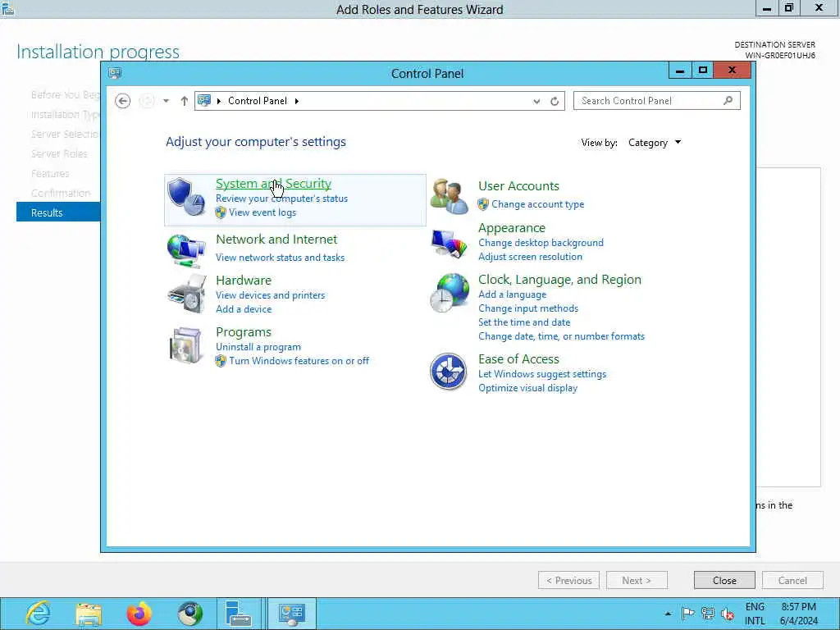Image resolution: width=840 pixels, height=630 pixels.
Task: Click Add a device link
Action: pos(243,308)
